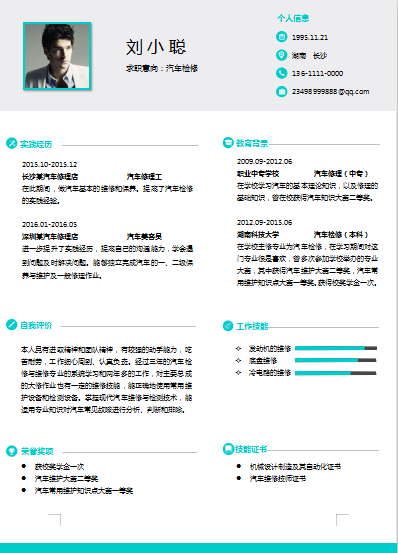Click the major 汽车修理（中专）
The image size is (398, 553).
[x=341, y=174]
